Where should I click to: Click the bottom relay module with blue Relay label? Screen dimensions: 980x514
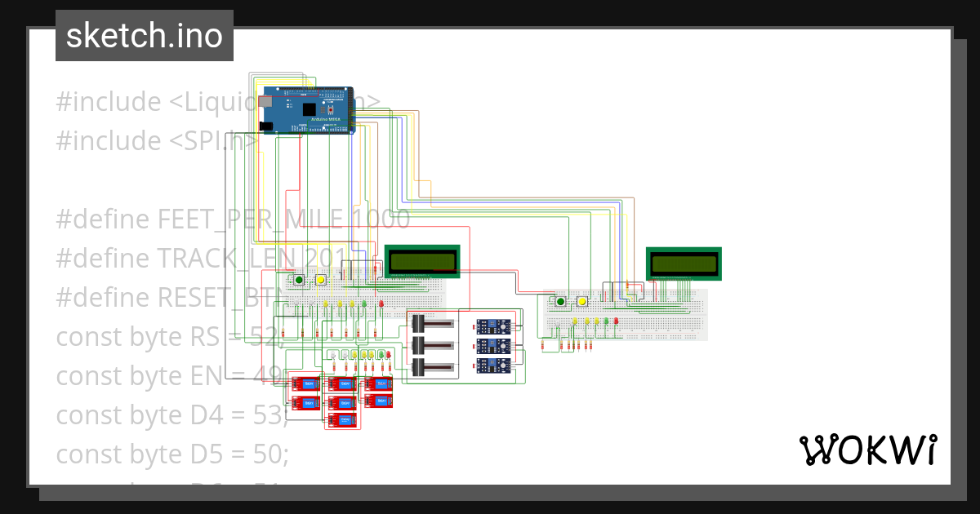pos(343,419)
